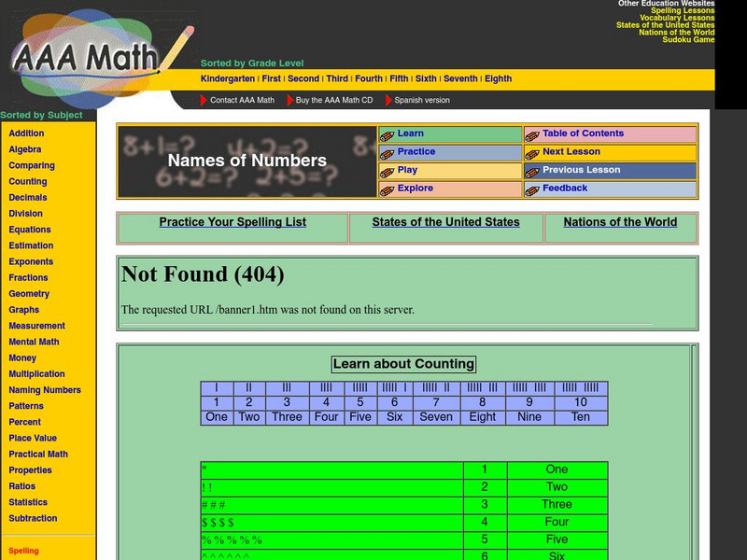The height and width of the screenshot is (560, 747).
Task: Open the Fractions subject
Action: 28,277
